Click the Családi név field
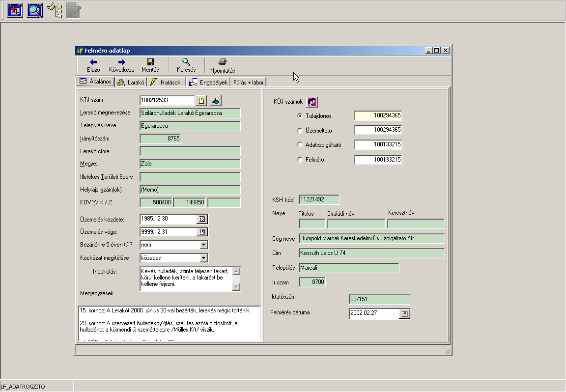This screenshot has width=566, height=392. click(x=356, y=224)
